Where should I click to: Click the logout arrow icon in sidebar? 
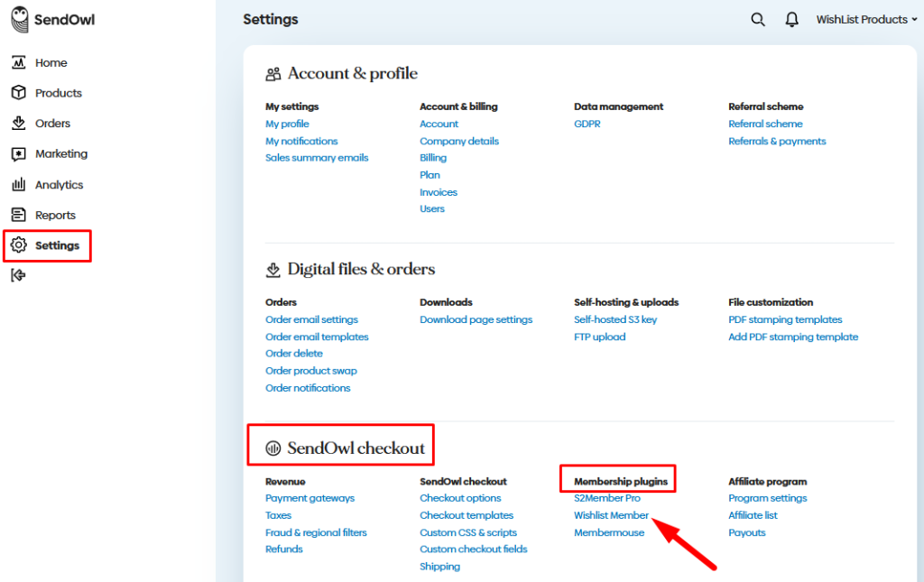tap(18, 275)
